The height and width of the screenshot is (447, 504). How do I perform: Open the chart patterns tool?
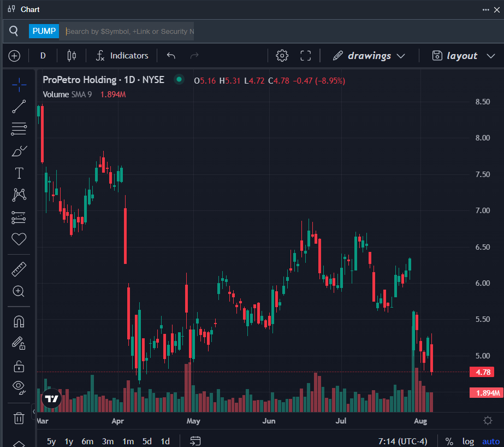pos(19,195)
